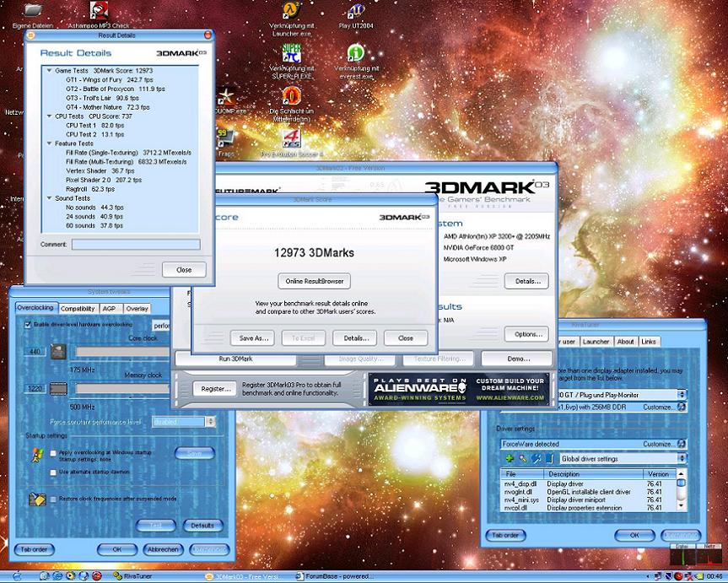Click Details... in the 3DMark Score dialog
Screen dimensions: 728x583
click(x=356, y=338)
